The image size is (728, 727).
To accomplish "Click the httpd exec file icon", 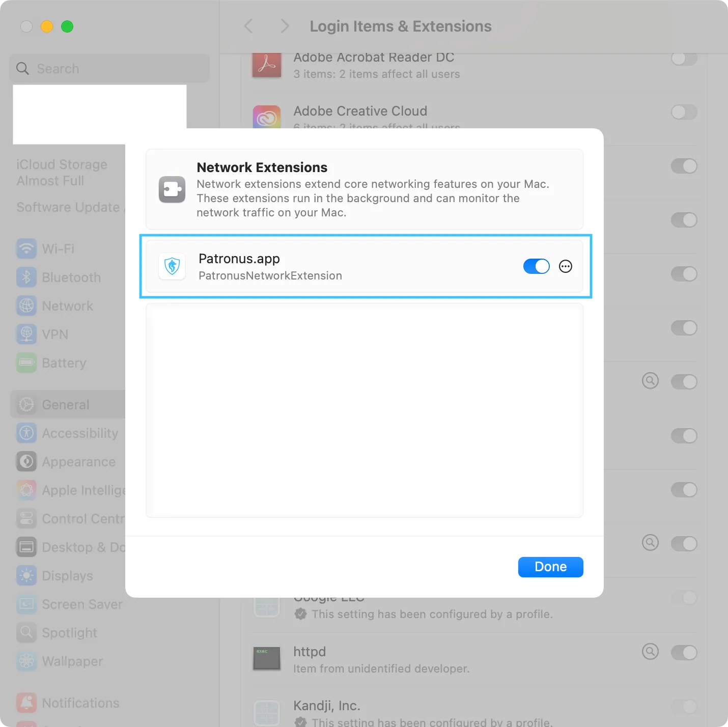I will click(x=267, y=658).
